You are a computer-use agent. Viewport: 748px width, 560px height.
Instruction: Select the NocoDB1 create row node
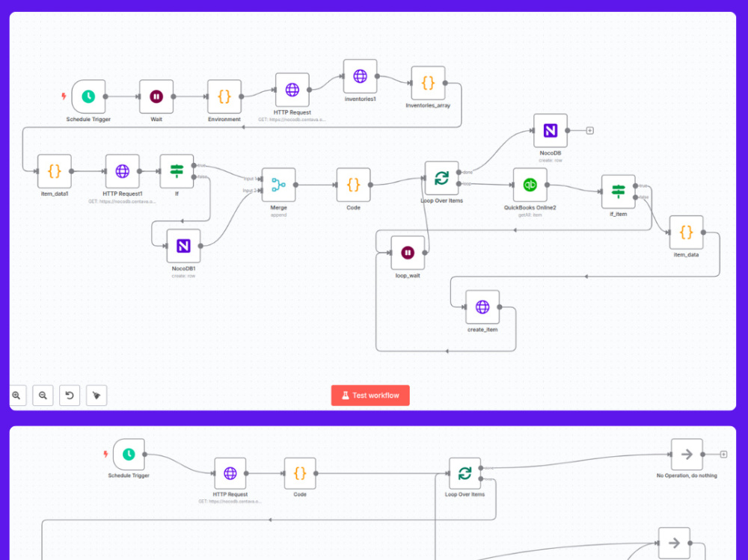coord(184,246)
